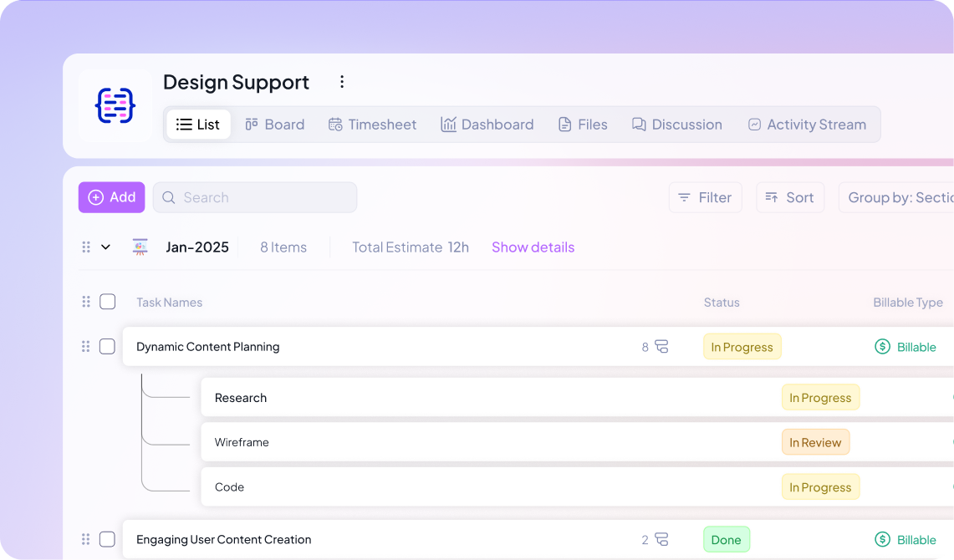View the Activity Stream tab
The image size is (954, 560).
pyautogui.click(x=807, y=125)
